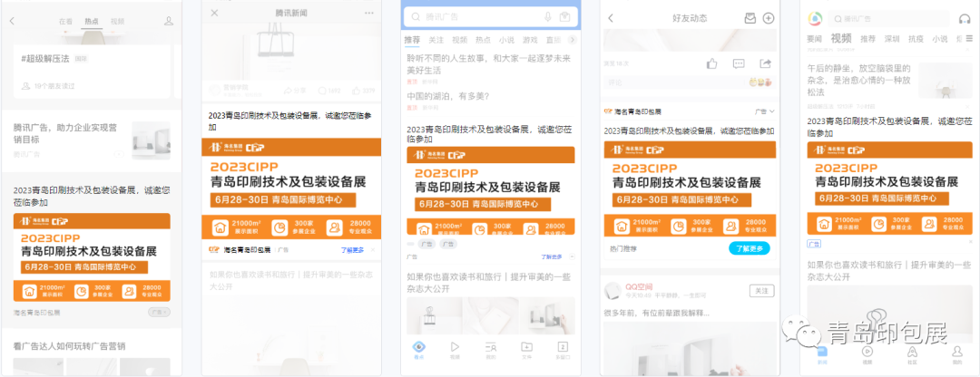Dismiss the ad with the x across from the 广告 tag
Image resolution: width=980 pixels, height=377 pixels.
point(970,242)
